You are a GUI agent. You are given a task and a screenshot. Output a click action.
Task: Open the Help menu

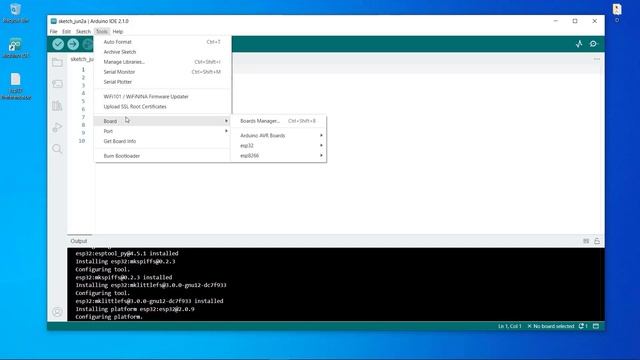coord(118,31)
